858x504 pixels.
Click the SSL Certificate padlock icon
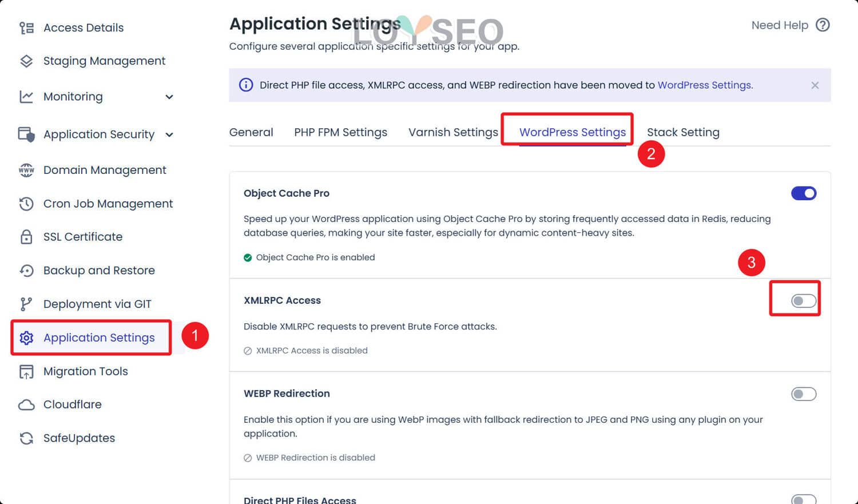click(26, 237)
